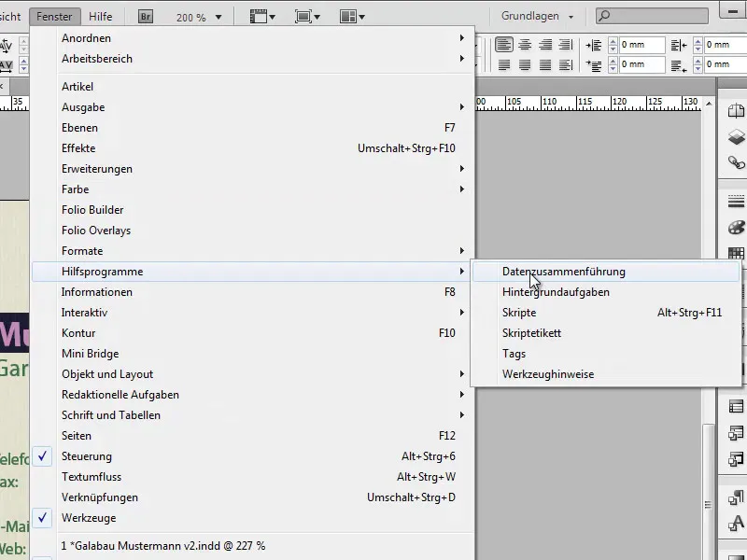Select justify with last line left icon
Screen dimensions: 747x560
click(503, 64)
